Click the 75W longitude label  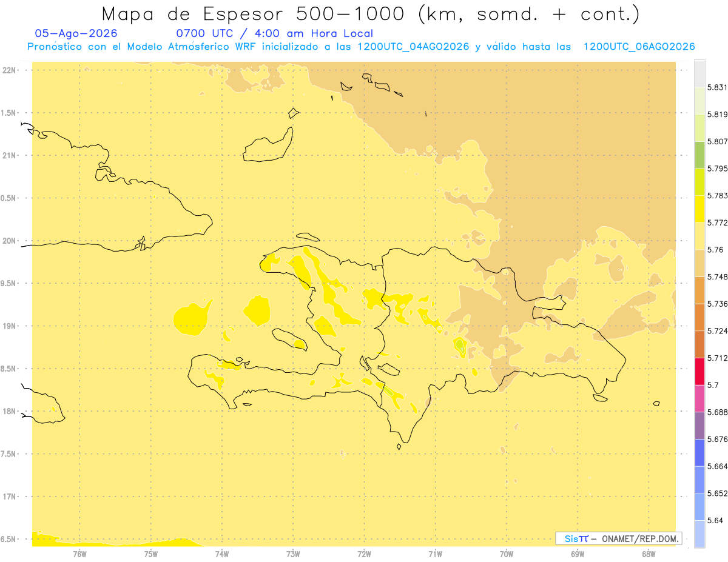click(x=151, y=554)
